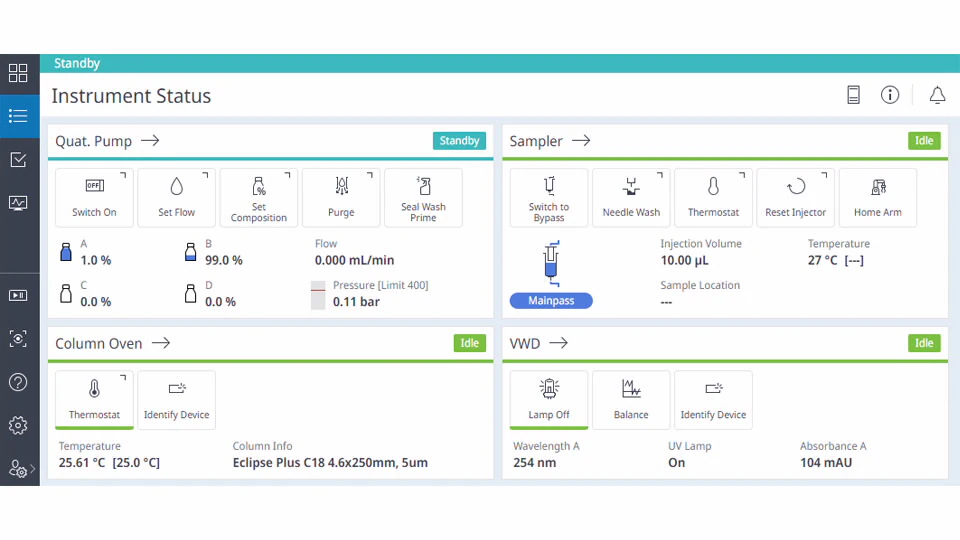
Task: Open the signal monitor sidebar icon
Action: coord(18,203)
